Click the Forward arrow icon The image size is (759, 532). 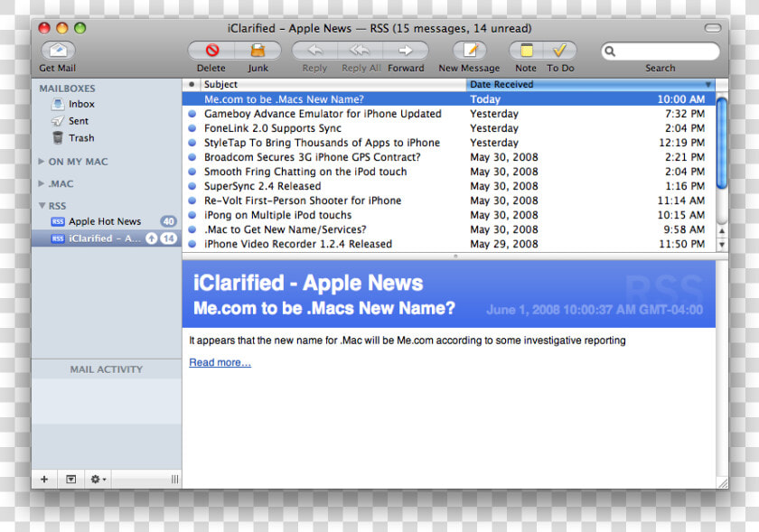[406, 51]
